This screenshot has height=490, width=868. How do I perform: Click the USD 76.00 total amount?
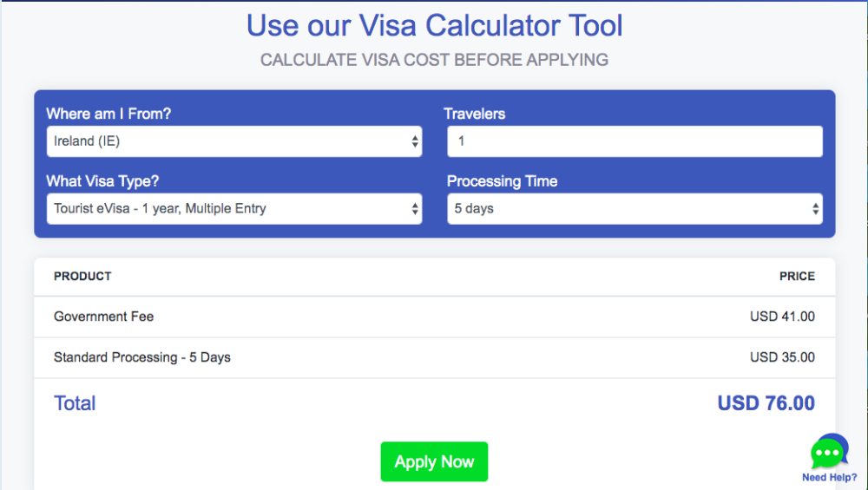coord(766,403)
